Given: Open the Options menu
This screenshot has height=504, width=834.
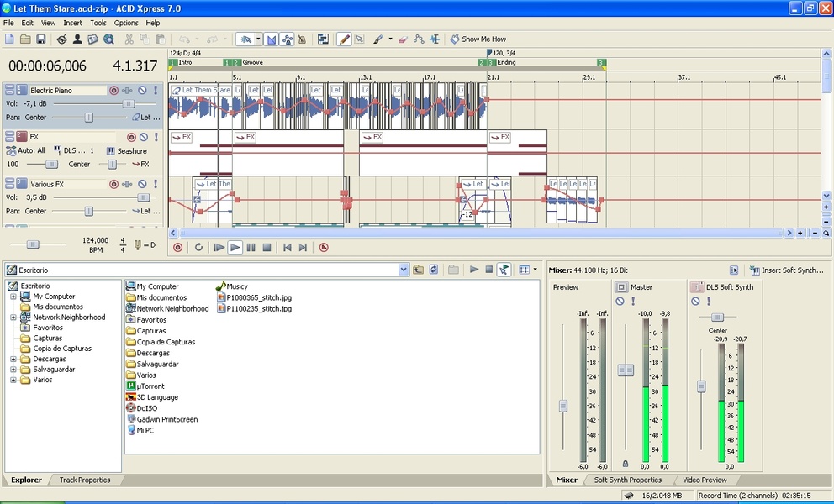Looking at the screenshot, I should coord(126,23).
